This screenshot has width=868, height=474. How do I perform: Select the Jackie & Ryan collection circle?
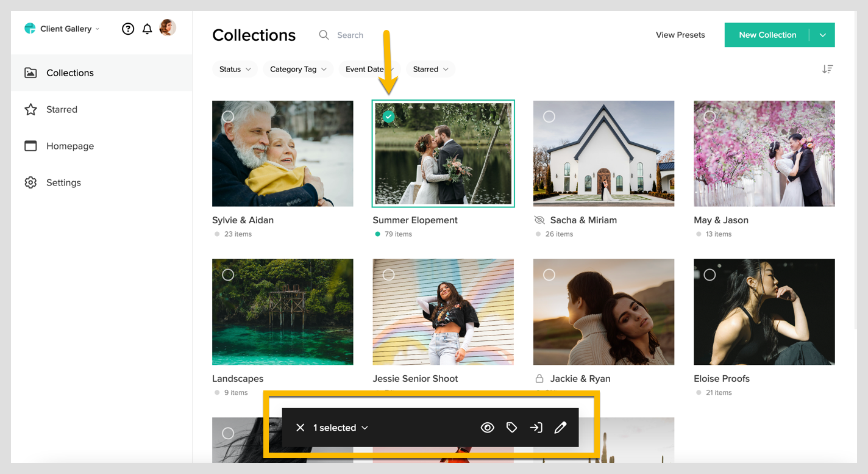coord(549,275)
